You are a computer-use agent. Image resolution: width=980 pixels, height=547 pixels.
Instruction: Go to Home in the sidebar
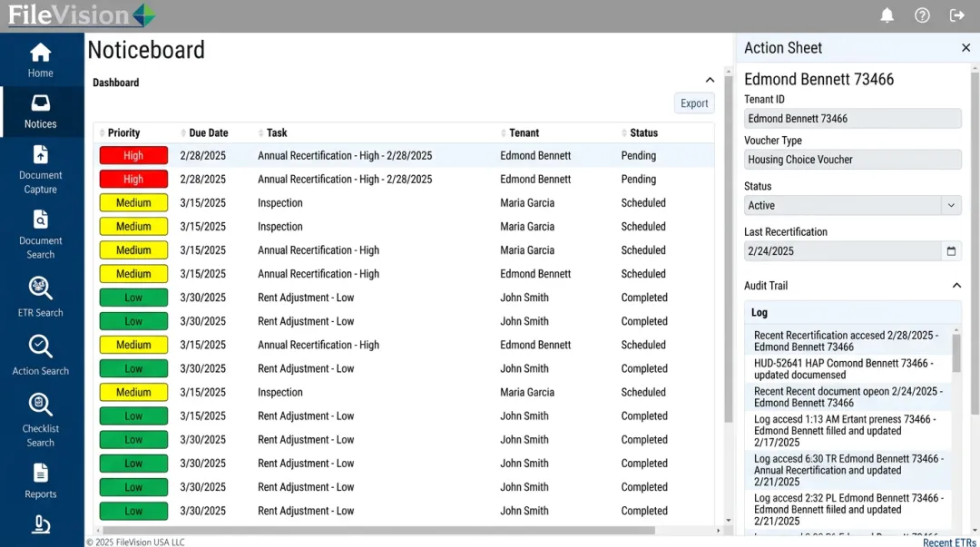tap(41, 61)
